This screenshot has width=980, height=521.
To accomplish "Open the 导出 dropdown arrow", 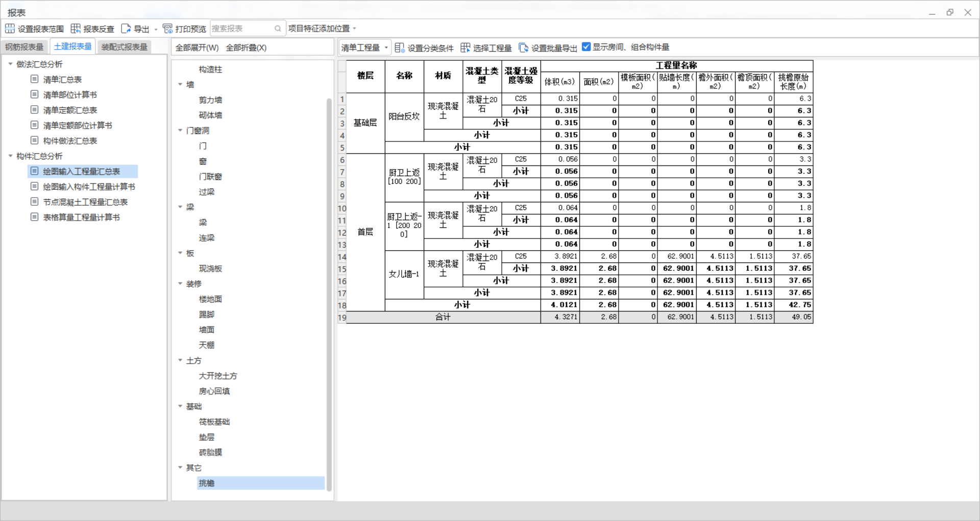I will point(156,29).
